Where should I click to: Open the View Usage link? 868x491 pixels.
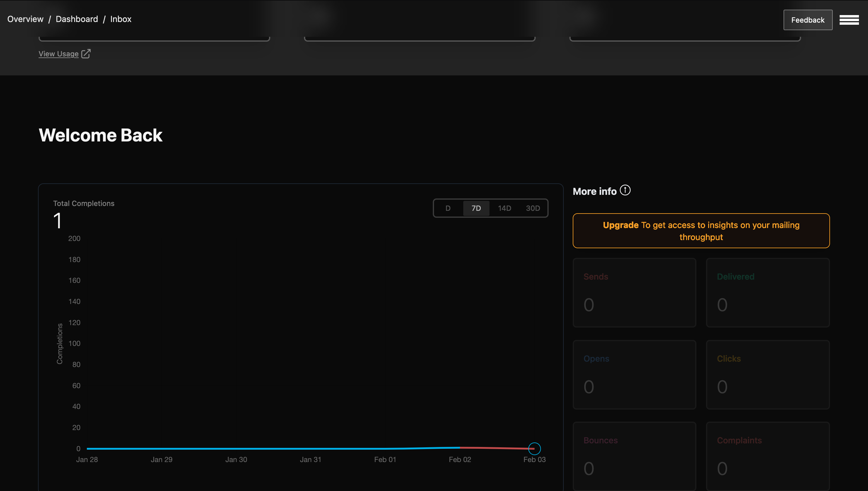[x=58, y=54]
